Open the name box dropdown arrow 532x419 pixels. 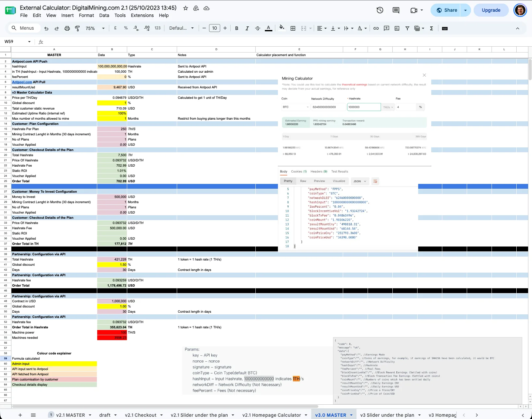pyautogui.click(x=29, y=42)
